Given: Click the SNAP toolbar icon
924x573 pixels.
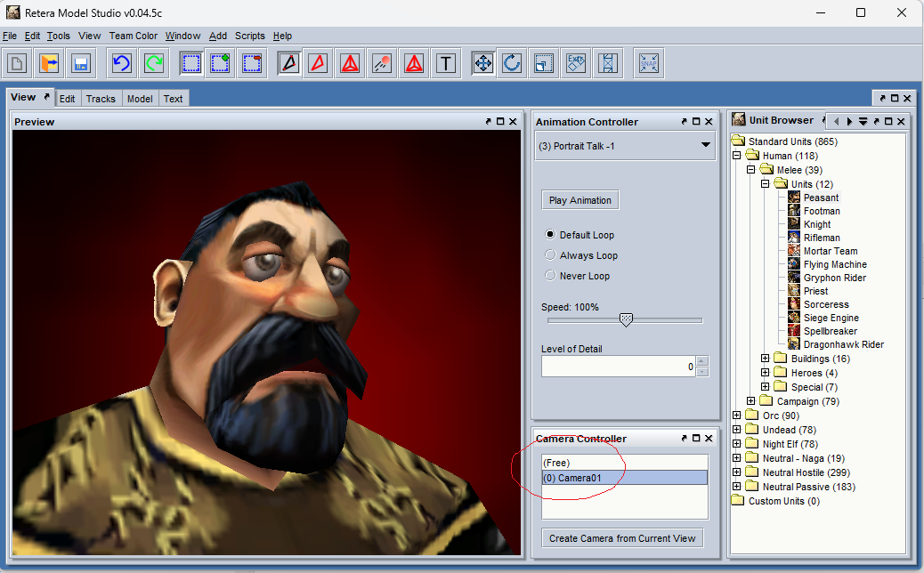Looking at the screenshot, I should click(649, 63).
